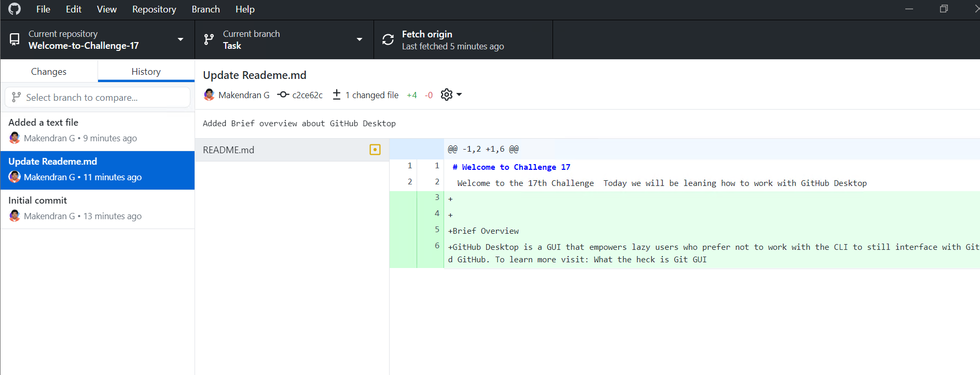Open the Repository menu
Screen dimensions: 980x375
[154, 9]
